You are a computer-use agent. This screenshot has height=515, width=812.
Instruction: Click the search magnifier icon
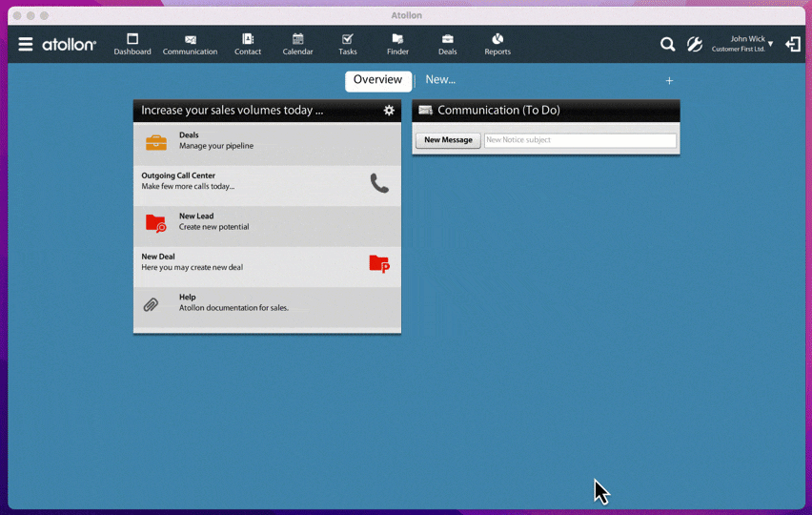(667, 44)
